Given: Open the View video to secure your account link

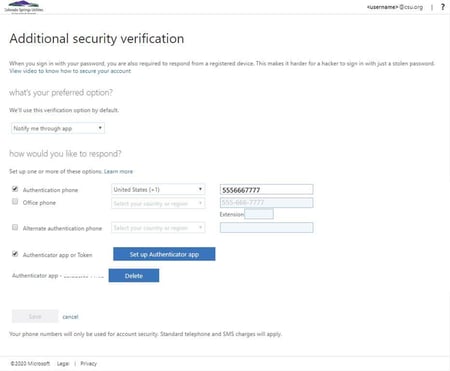Looking at the screenshot, I should click(70, 71).
